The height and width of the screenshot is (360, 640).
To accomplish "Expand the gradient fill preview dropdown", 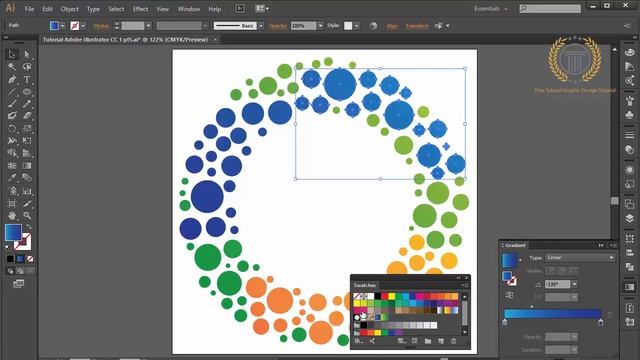I will pyautogui.click(x=520, y=260).
